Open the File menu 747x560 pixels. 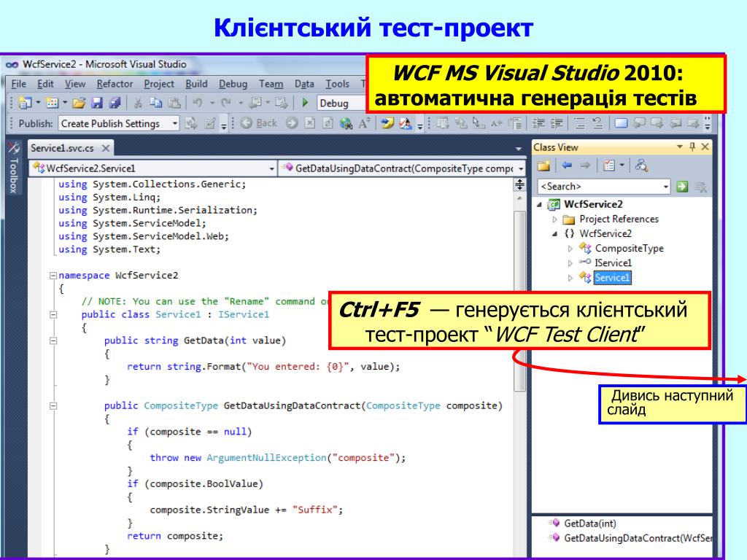click(18, 84)
